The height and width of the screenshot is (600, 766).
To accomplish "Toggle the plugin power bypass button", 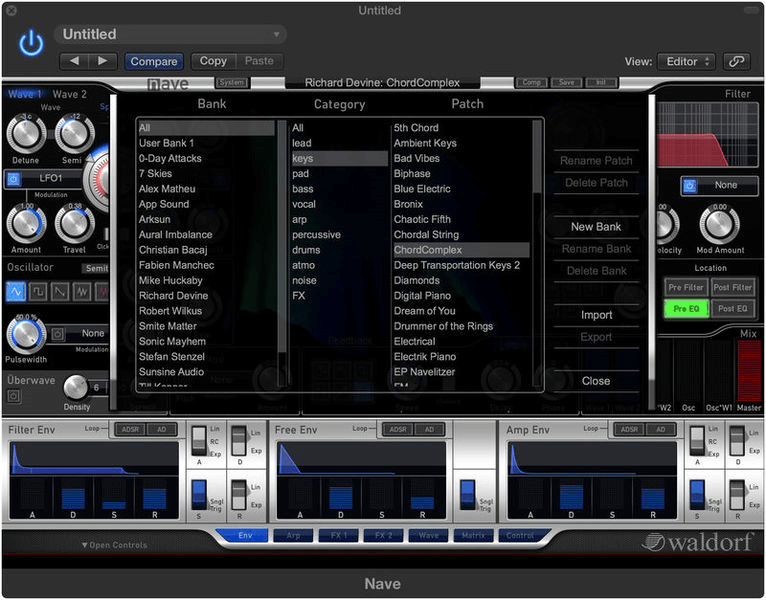I will click(32, 42).
